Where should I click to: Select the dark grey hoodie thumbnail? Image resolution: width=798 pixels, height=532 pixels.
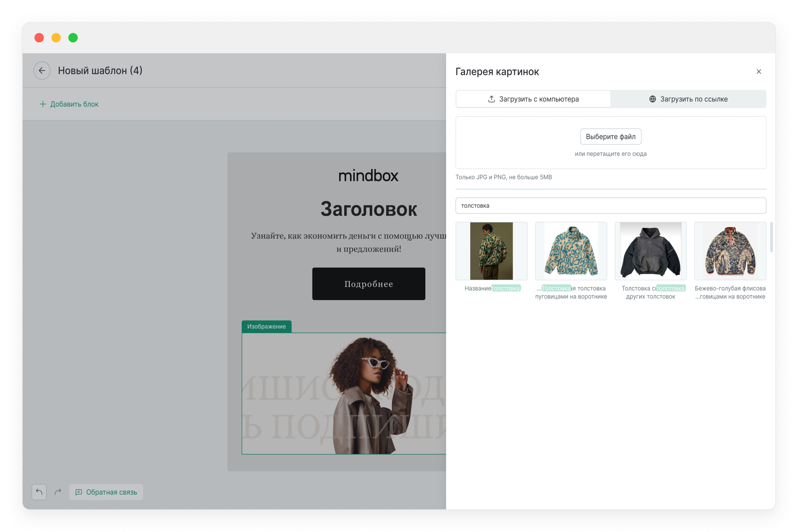coord(650,251)
